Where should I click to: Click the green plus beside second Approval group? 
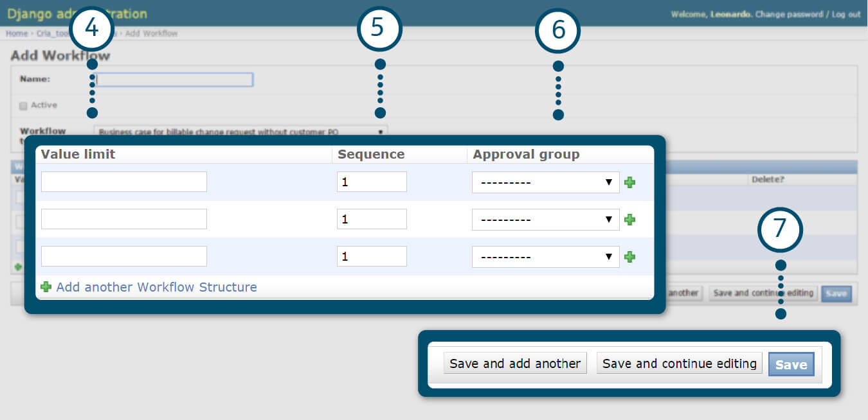(x=630, y=220)
